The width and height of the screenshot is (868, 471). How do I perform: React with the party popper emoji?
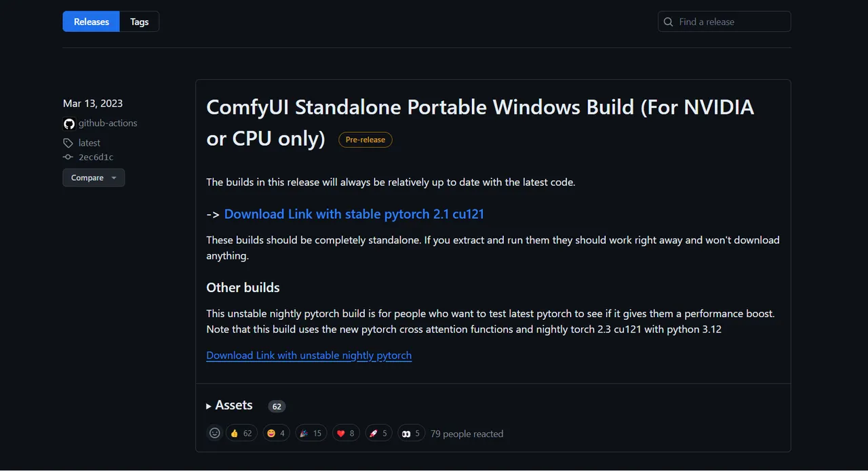click(x=311, y=433)
